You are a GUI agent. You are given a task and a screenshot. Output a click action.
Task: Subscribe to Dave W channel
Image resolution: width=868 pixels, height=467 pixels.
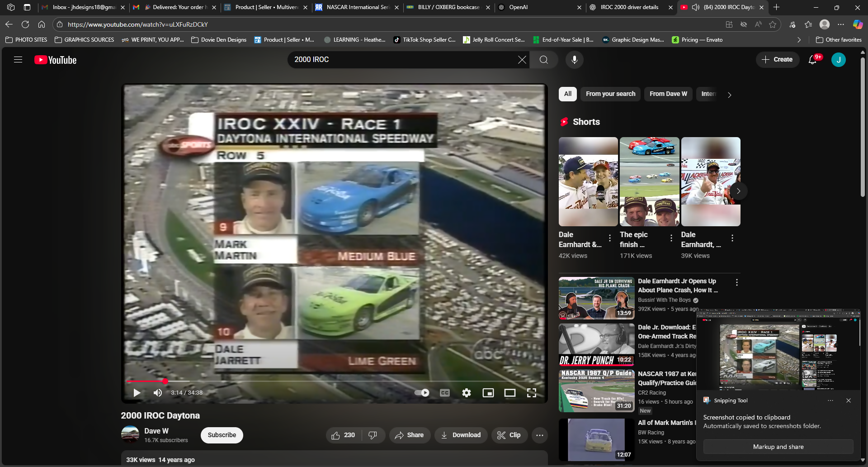[222, 435]
